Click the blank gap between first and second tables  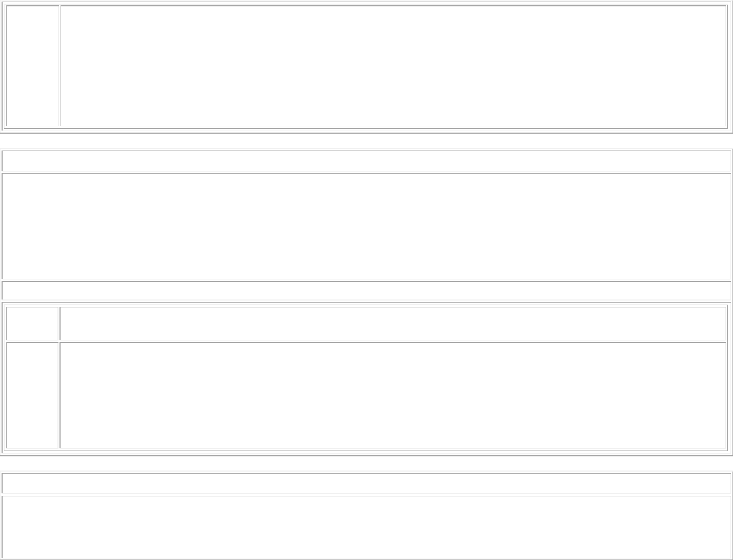tap(366, 141)
